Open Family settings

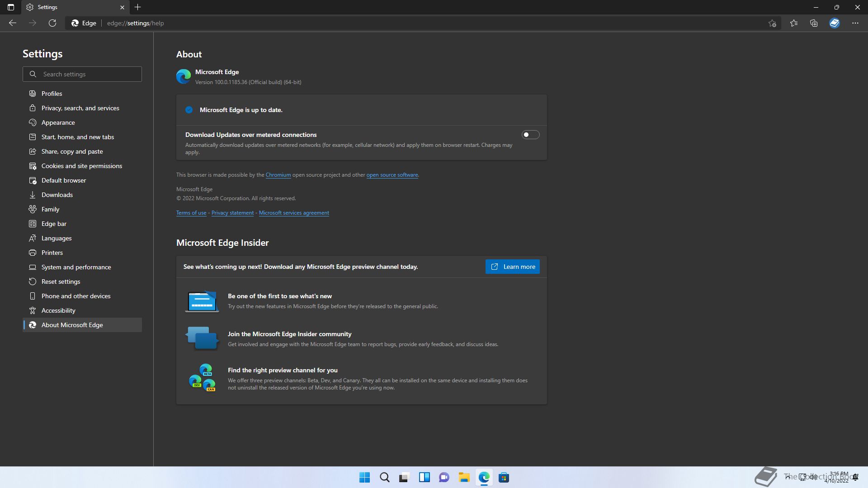pos(82,209)
